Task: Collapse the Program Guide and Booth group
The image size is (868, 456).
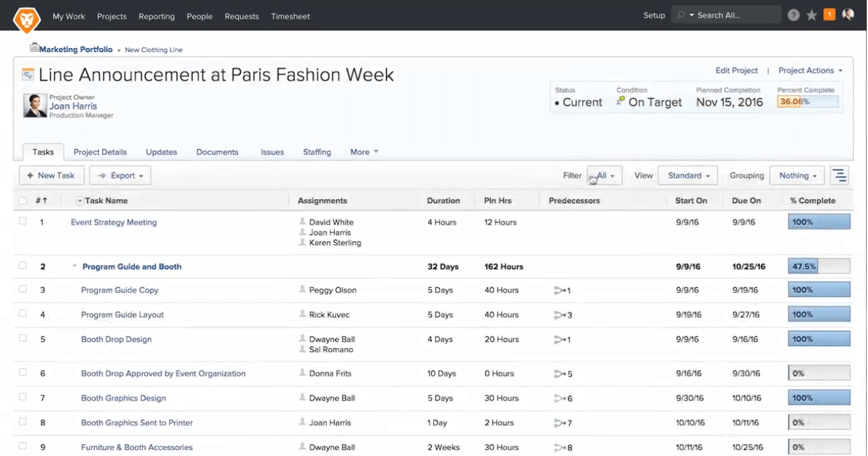Action: point(75,266)
